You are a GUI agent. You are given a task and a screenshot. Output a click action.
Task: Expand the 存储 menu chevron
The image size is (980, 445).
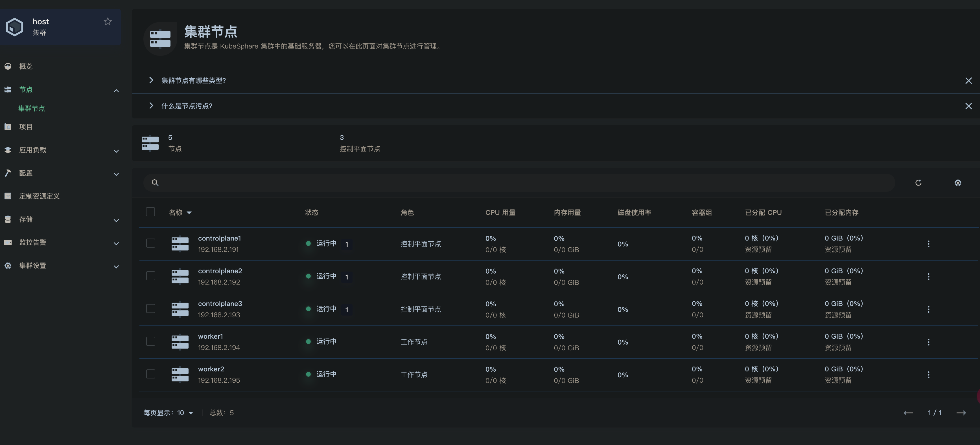point(116,221)
